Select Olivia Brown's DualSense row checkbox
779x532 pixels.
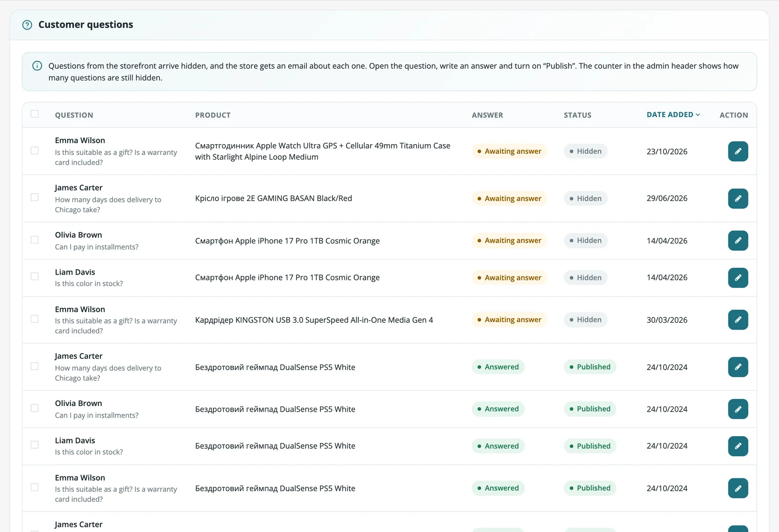click(35, 408)
